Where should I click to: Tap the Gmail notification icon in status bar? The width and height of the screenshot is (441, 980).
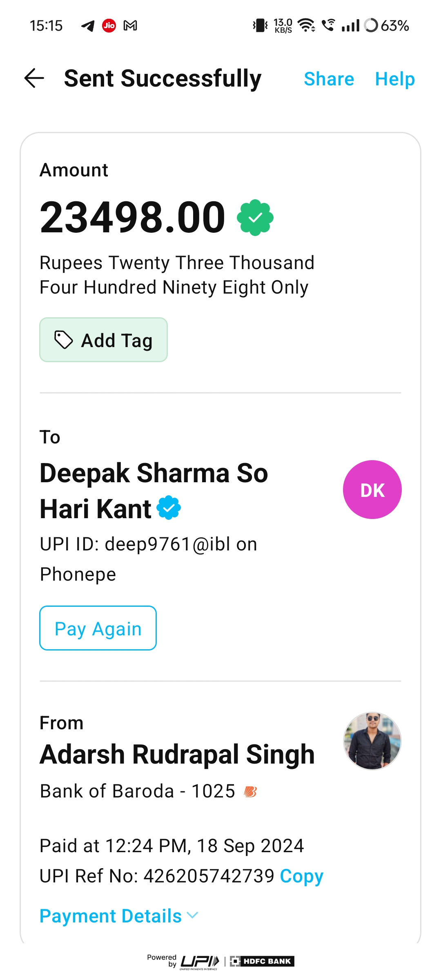pyautogui.click(x=130, y=26)
